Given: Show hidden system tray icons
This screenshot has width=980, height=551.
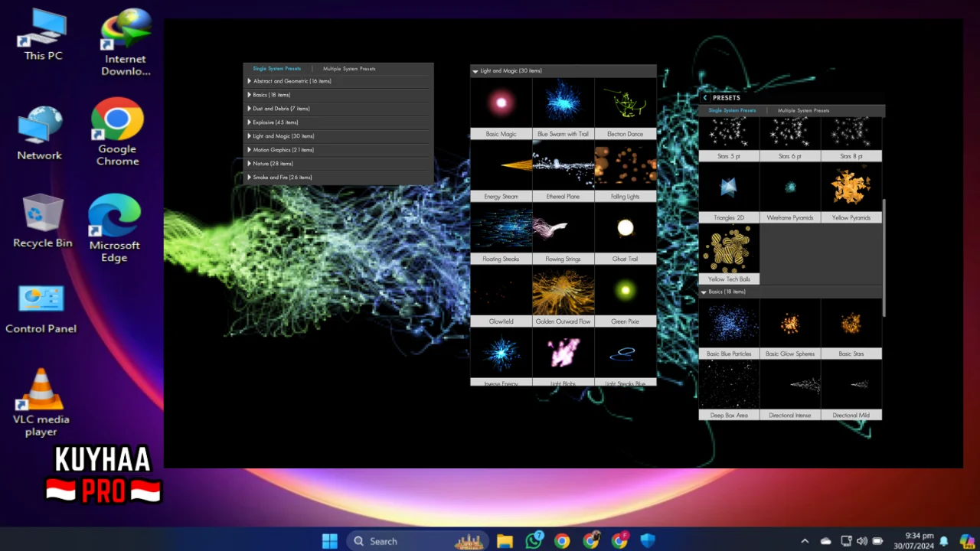Looking at the screenshot, I should pos(805,541).
